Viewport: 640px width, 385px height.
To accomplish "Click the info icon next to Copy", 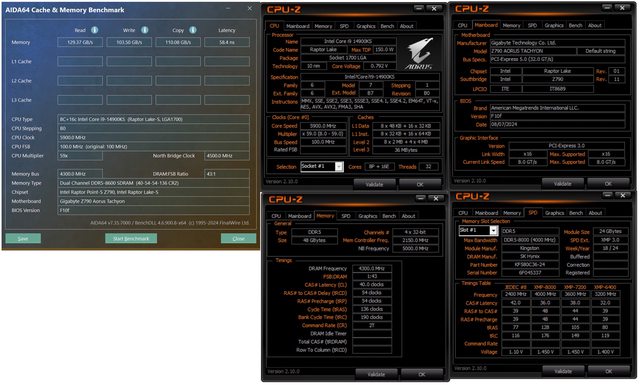I will 193,30.
